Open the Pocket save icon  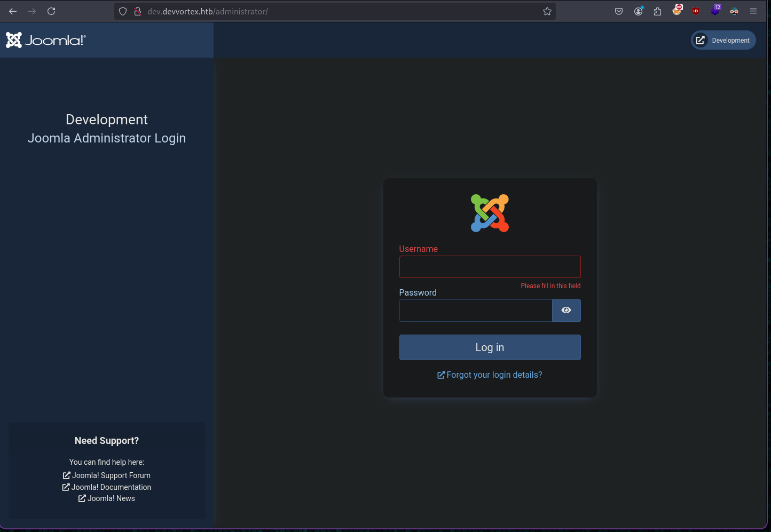coord(619,11)
